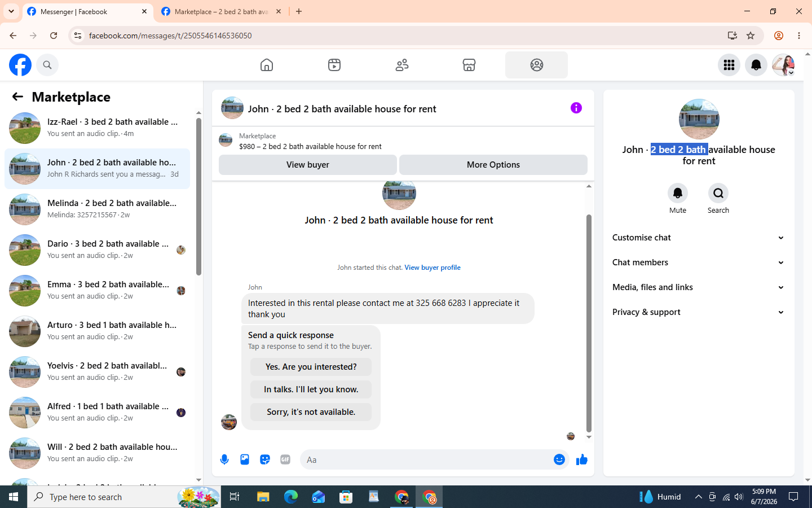This screenshot has width=812, height=508.
Task: Open Chrome tab search dropdown
Action: (x=11, y=11)
